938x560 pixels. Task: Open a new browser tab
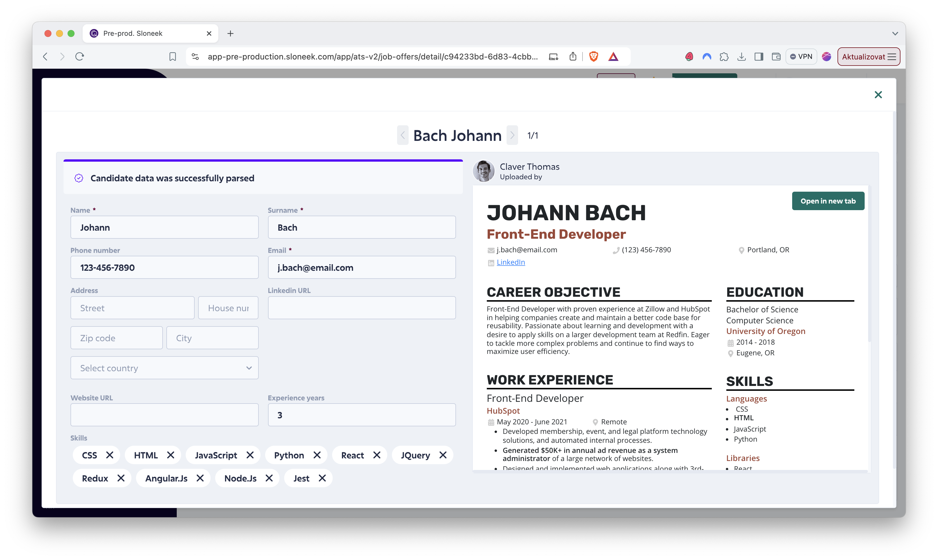[x=230, y=33]
